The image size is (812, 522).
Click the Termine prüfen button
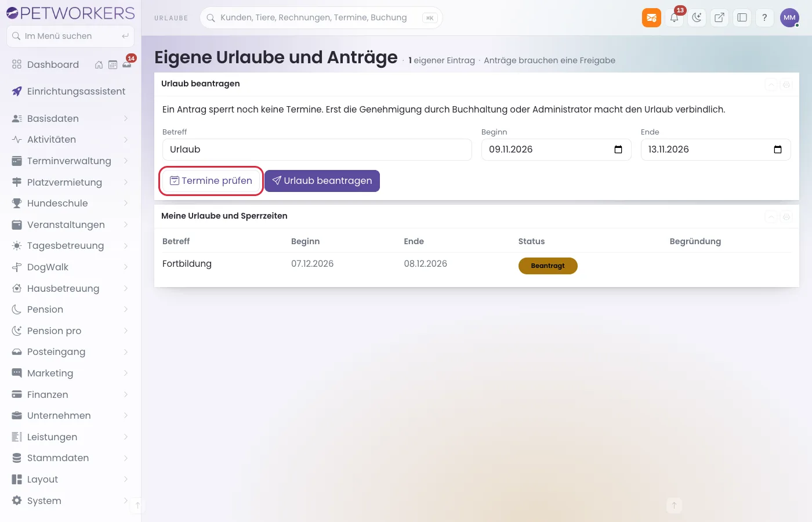click(x=211, y=181)
